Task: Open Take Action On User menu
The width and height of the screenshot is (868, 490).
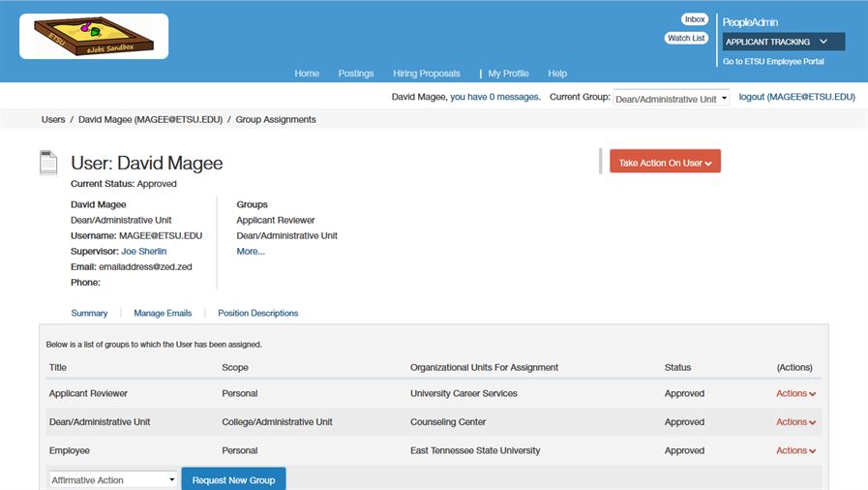Action: click(x=665, y=163)
